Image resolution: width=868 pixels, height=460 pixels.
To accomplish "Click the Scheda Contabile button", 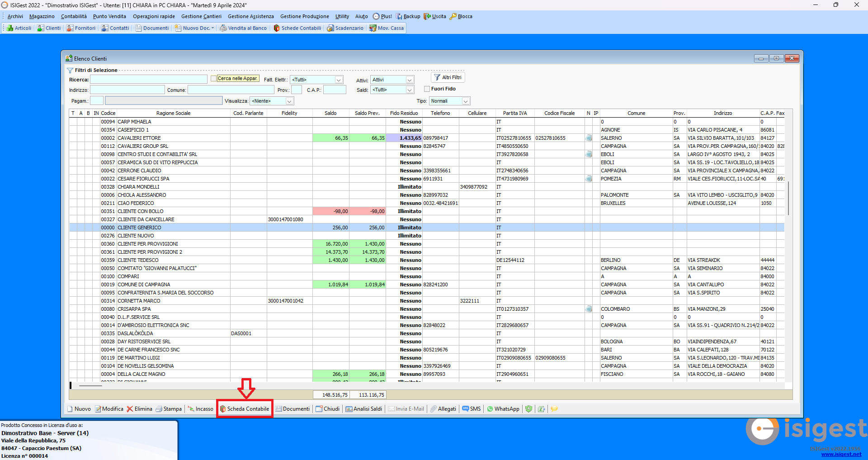I will pyautogui.click(x=245, y=409).
